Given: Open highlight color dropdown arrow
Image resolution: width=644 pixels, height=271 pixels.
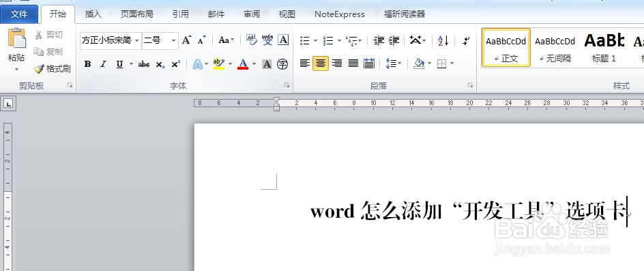Looking at the screenshot, I should tap(230, 63).
